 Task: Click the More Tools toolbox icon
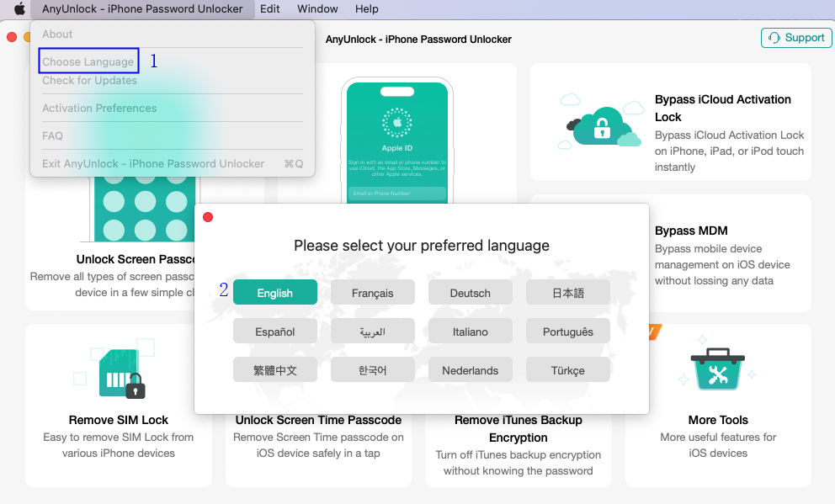(717, 369)
